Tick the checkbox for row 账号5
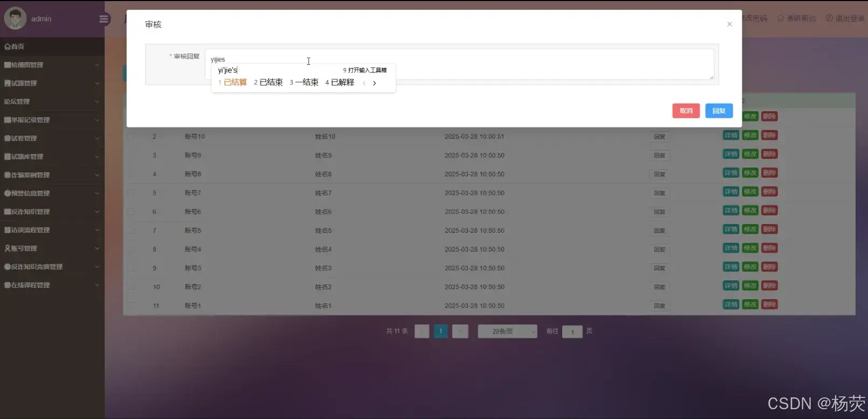Viewport: 868px width, 419px height. (131, 231)
